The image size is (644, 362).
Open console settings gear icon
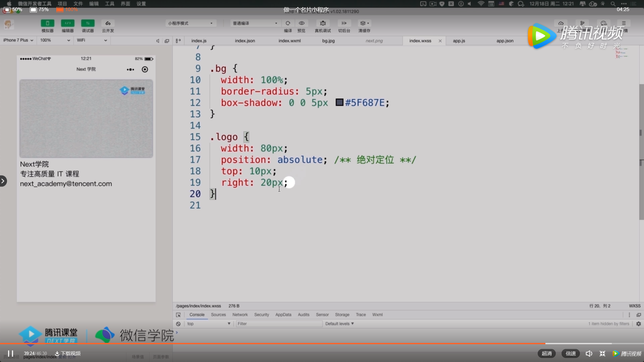(x=639, y=324)
